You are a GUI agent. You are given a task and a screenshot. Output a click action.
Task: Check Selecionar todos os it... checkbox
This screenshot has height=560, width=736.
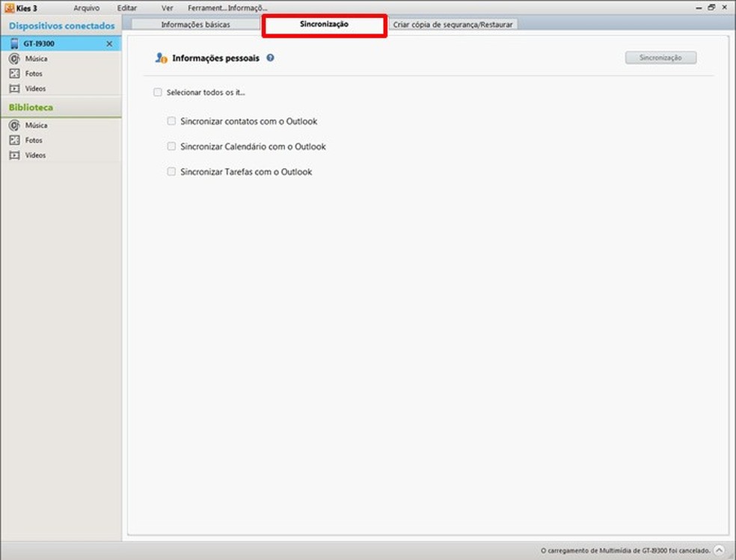pos(158,93)
